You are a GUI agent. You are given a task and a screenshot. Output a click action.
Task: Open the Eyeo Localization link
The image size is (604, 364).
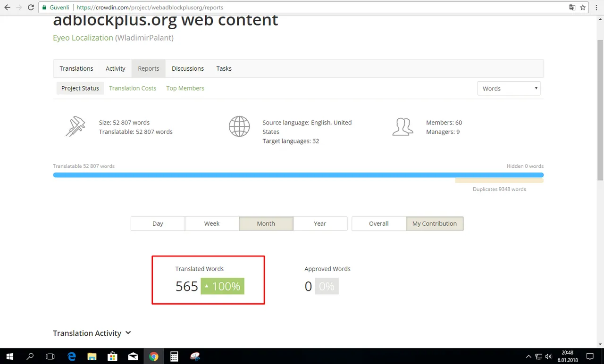coord(83,38)
